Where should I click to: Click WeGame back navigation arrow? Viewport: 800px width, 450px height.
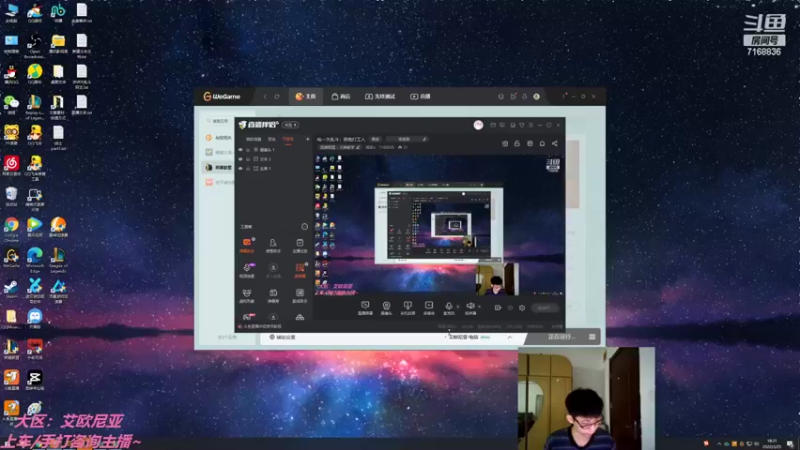pyautogui.click(x=265, y=96)
